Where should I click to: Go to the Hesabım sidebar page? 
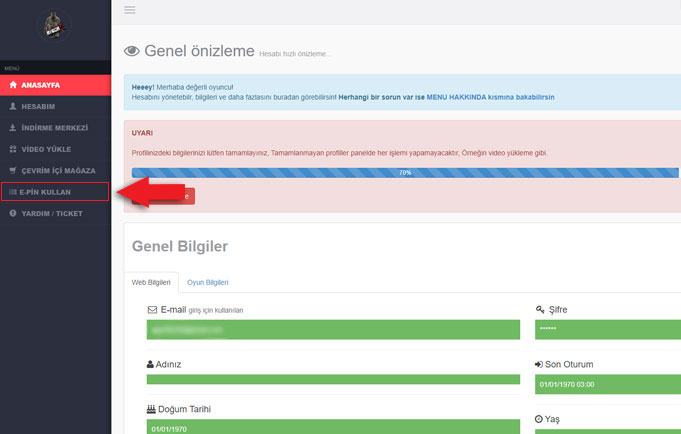42,107
